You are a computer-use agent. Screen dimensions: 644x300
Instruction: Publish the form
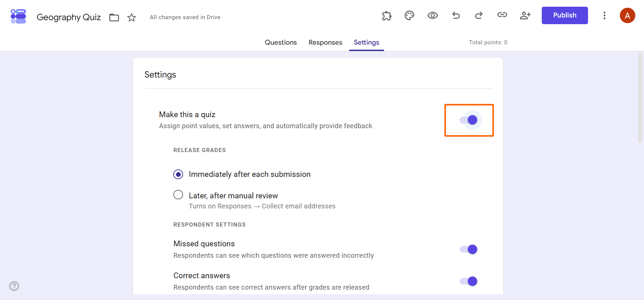click(565, 15)
